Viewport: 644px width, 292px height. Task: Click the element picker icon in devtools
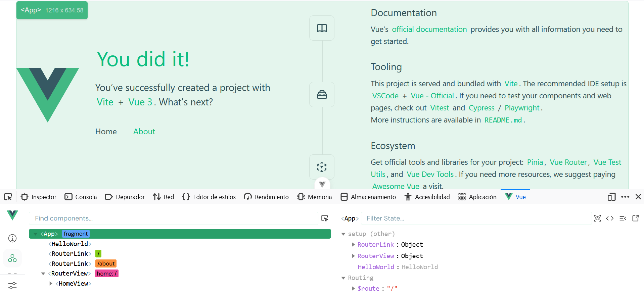8,197
